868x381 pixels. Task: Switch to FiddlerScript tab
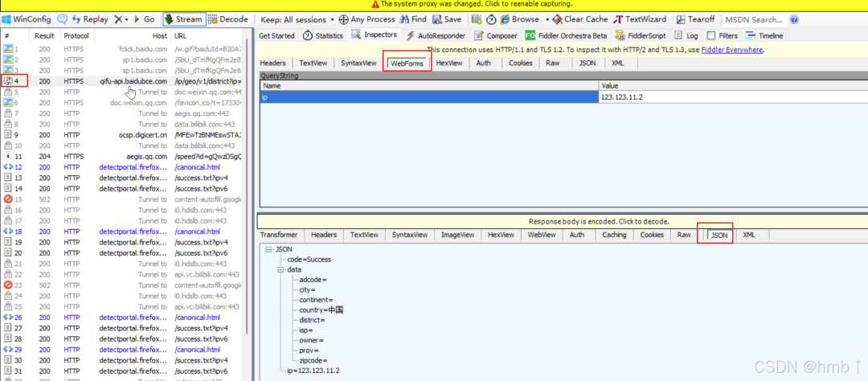[641, 36]
